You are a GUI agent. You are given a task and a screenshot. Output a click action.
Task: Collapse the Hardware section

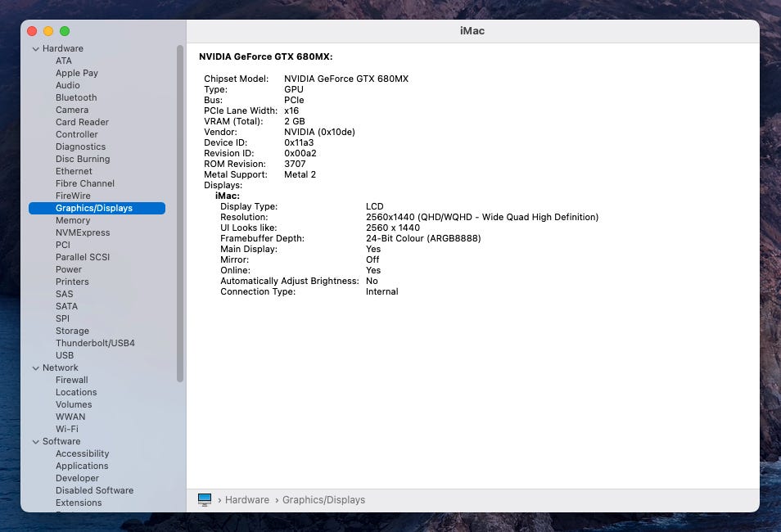[x=36, y=48]
